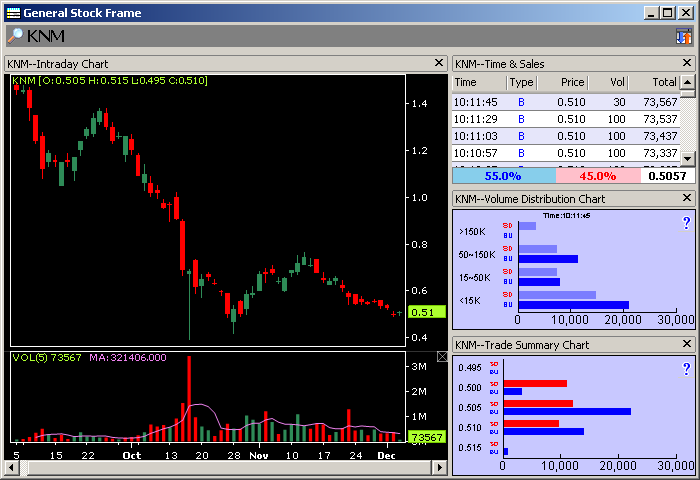Click the magnifier search icon beside KNM
This screenshot has height=480, width=700.
point(15,36)
